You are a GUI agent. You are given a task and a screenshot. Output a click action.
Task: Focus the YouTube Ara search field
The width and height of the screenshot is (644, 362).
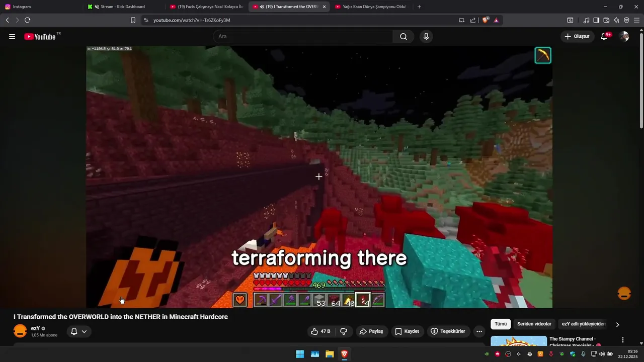tap(303, 37)
